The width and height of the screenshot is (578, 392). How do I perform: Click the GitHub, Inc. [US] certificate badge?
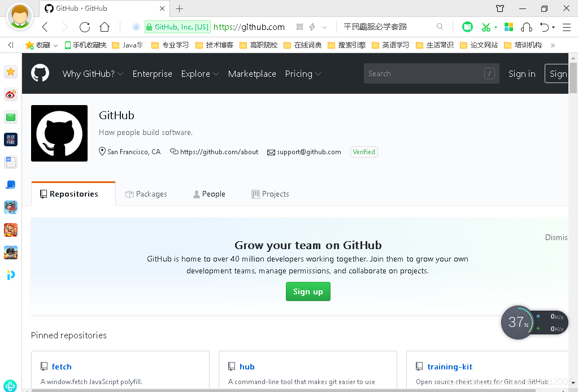(x=177, y=27)
